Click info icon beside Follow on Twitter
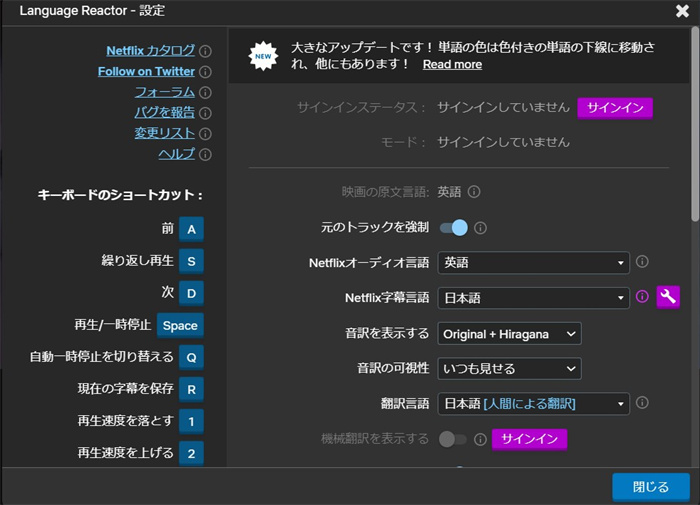700x505 pixels. (x=205, y=72)
